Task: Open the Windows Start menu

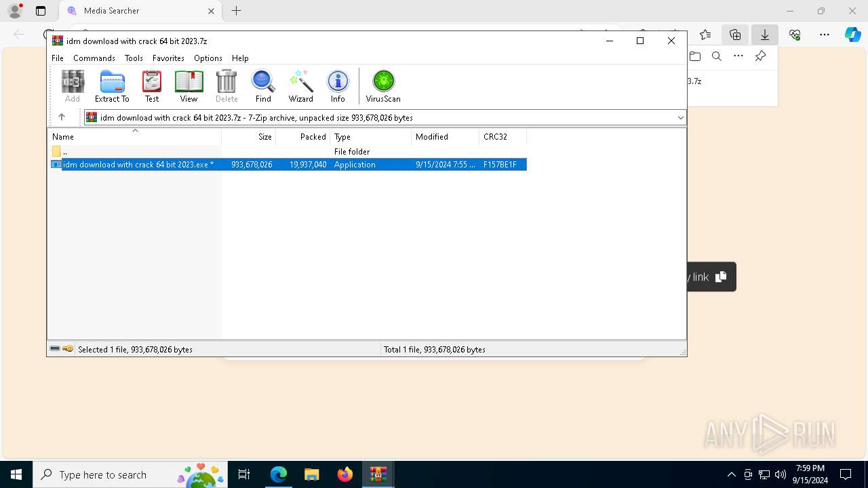Action: [x=16, y=474]
